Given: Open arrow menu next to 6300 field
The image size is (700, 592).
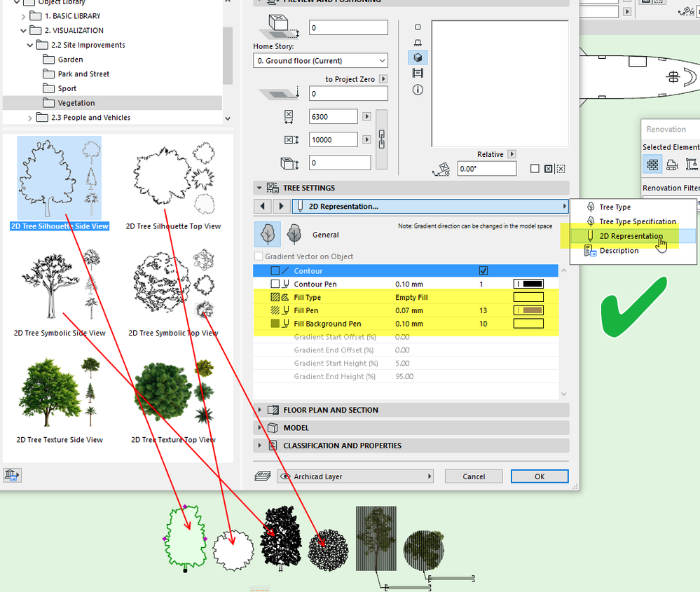Looking at the screenshot, I should click(x=366, y=116).
